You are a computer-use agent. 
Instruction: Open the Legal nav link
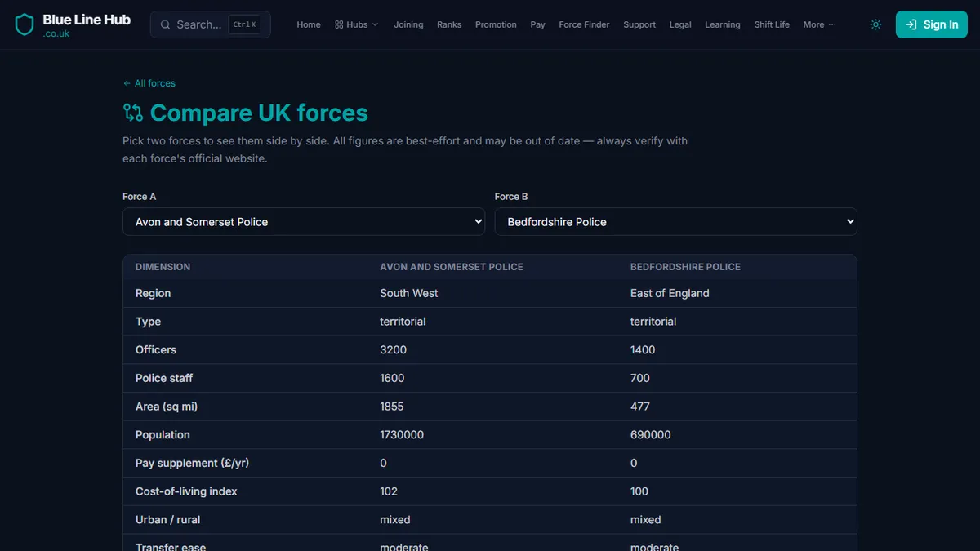(x=680, y=24)
